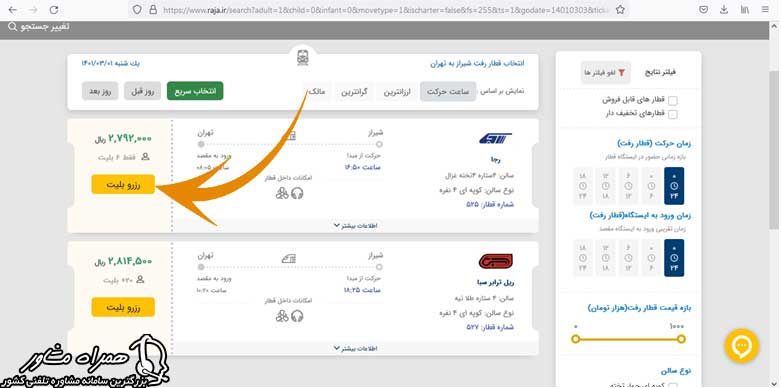Click رزرو بلیت for train 525

(x=123, y=185)
